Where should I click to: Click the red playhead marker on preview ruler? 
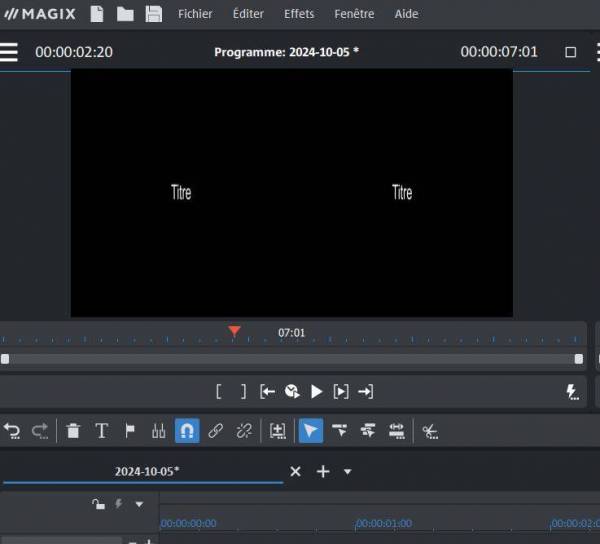pyautogui.click(x=234, y=331)
